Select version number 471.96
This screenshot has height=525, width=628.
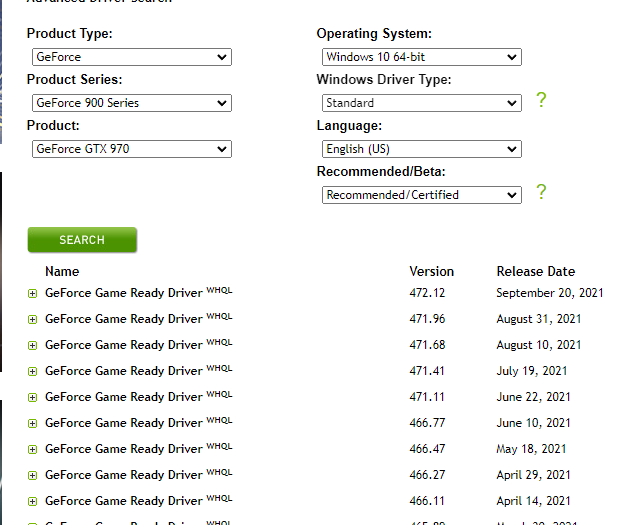[x=427, y=319]
